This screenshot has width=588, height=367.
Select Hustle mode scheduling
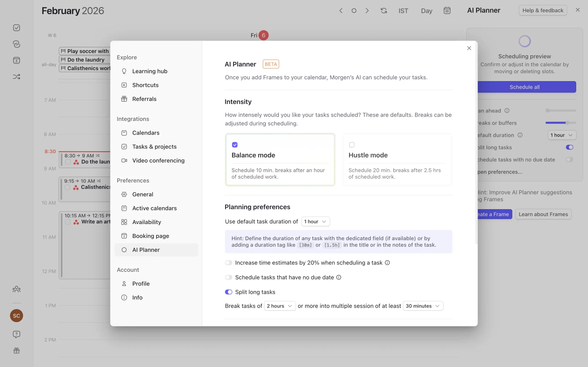(352, 145)
